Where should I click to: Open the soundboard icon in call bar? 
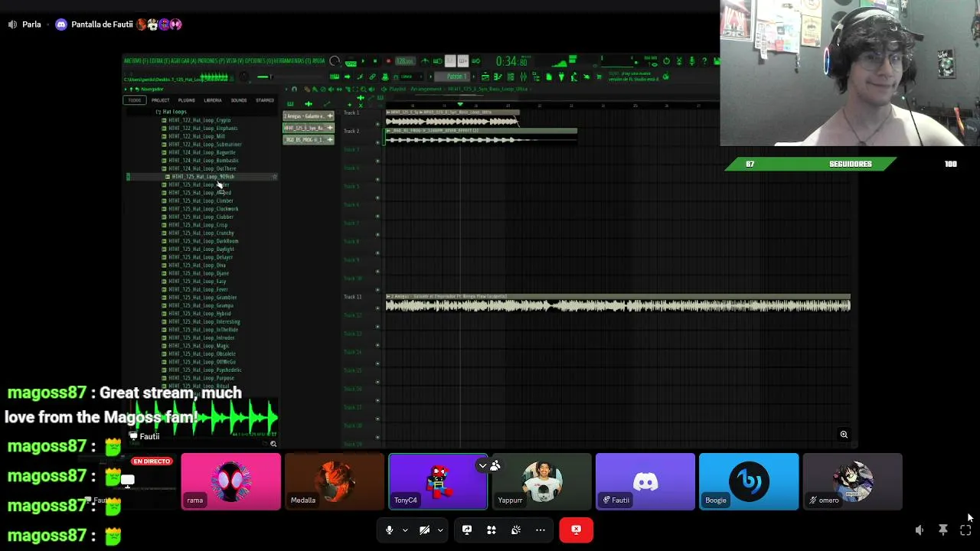516,530
